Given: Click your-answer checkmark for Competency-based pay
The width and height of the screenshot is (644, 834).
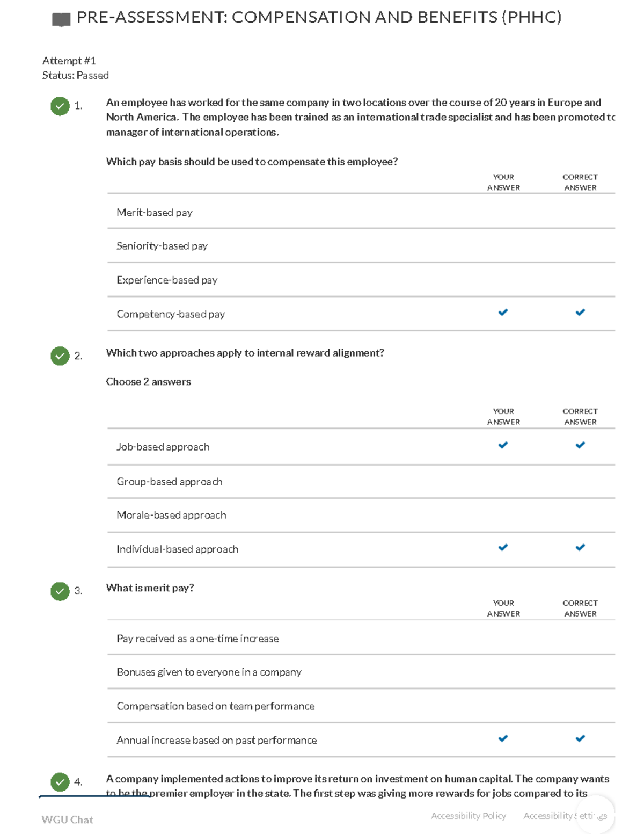Looking at the screenshot, I should pos(503,313).
